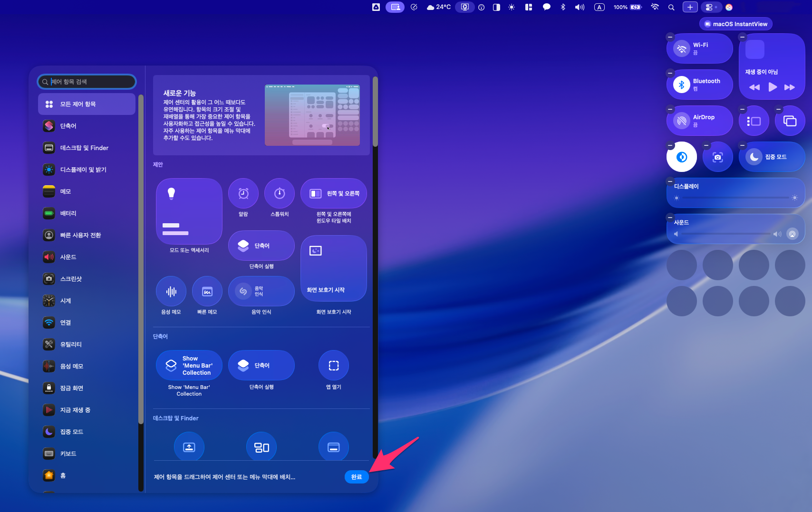Click 키보드 sidebar icon
This screenshot has height=512, width=812.
[49, 454]
